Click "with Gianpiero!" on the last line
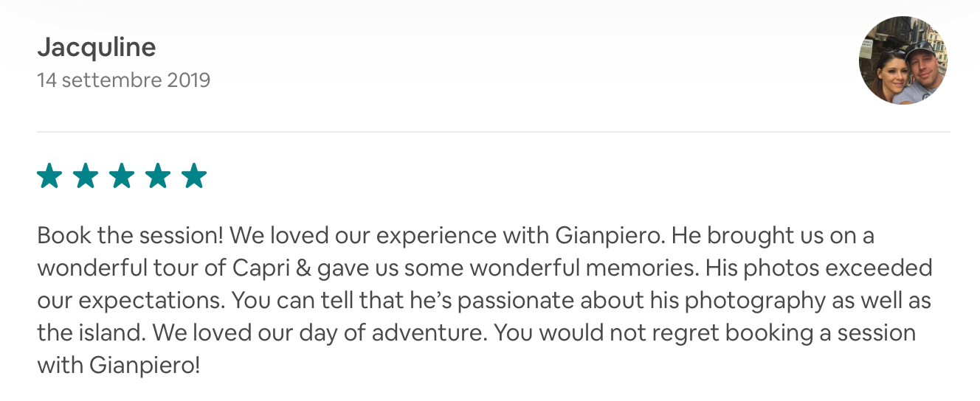This screenshot has height=401, width=980. 118,365
